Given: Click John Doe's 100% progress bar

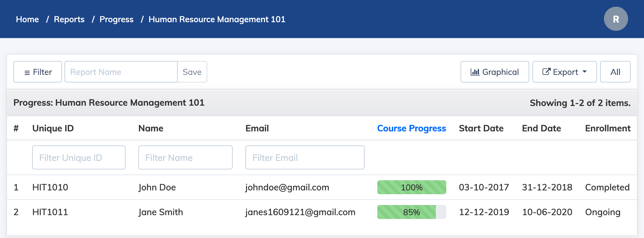Looking at the screenshot, I should pyautogui.click(x=412, y=187).
